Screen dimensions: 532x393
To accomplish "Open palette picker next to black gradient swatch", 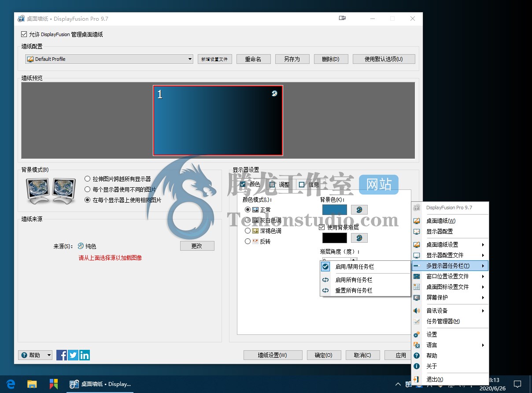I will coord(359,238).
